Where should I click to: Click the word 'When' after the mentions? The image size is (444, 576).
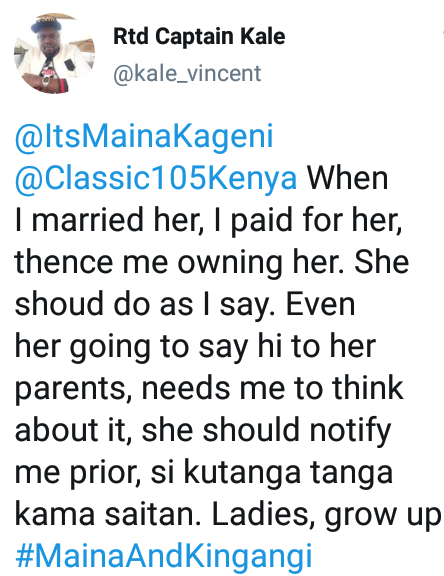coord(347,179)
